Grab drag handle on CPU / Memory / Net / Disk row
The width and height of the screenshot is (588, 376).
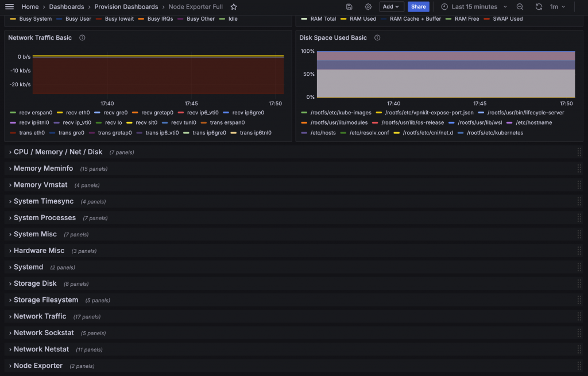[x=579, y=152]
